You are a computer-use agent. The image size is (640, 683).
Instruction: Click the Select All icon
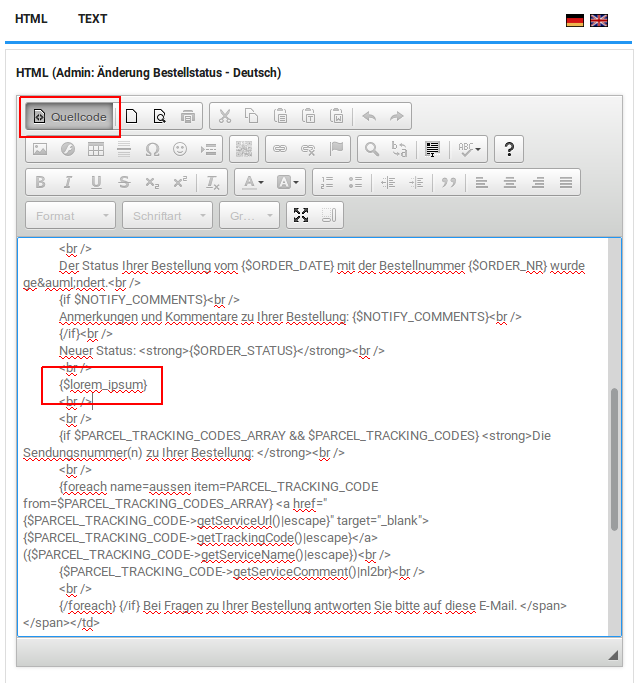(433, 150)
